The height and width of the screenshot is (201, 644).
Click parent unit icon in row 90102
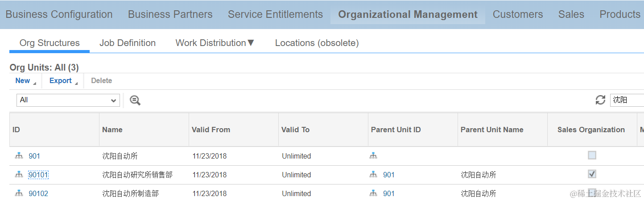click(x=373, y=193)
